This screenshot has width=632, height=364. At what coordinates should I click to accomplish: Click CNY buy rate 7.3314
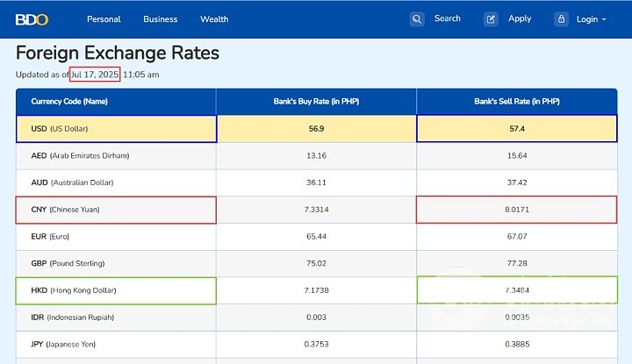(x=316, y=210)
